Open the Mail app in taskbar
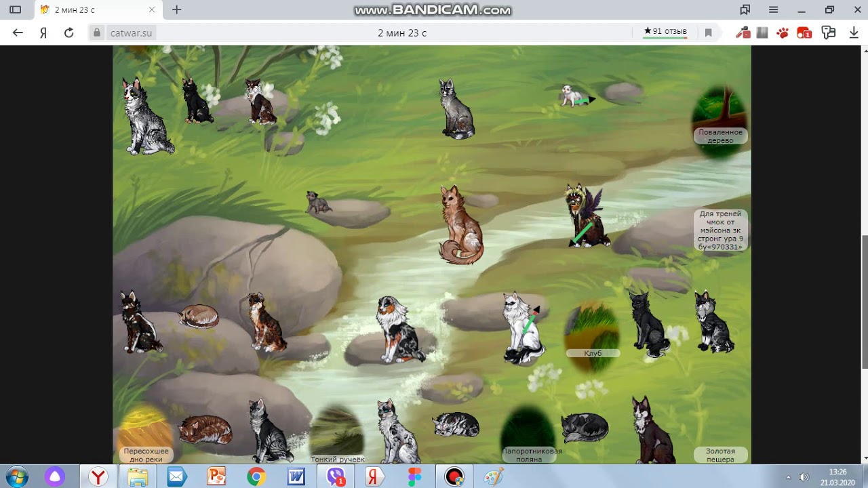Screen dimensions: 868x488 point(176,476)
